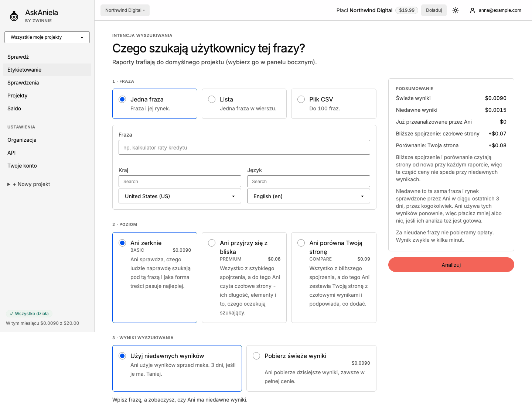Image resolution: width=532 pixels, height=406 pixels.
Task: Toggle the light/dark theme sun icon
Action: [x=456, y=10]
